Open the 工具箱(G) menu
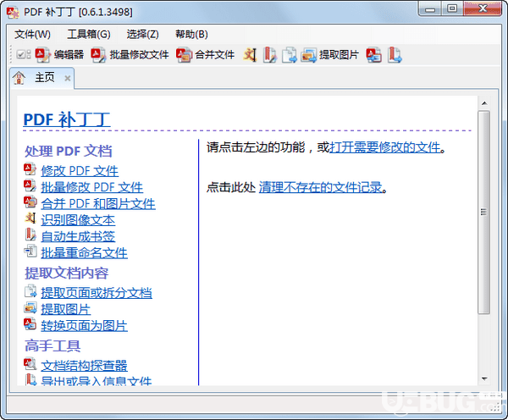 89,34
